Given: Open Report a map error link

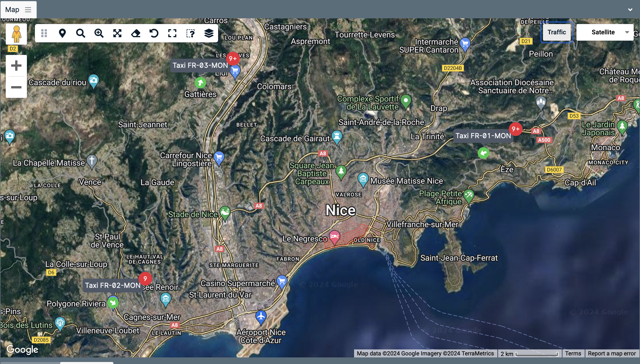Looking at the screenshot, I should click(612, 353).
